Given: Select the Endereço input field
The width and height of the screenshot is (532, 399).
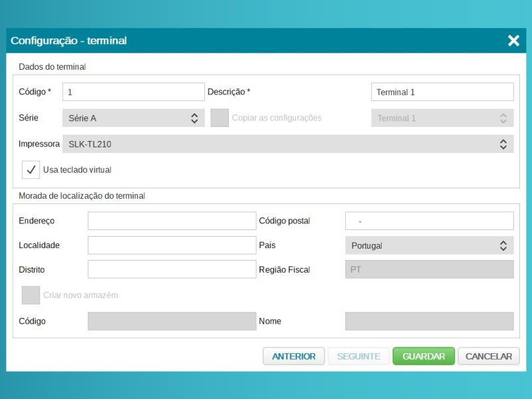Looking at the screenshot, I should [x=172, y=221].
